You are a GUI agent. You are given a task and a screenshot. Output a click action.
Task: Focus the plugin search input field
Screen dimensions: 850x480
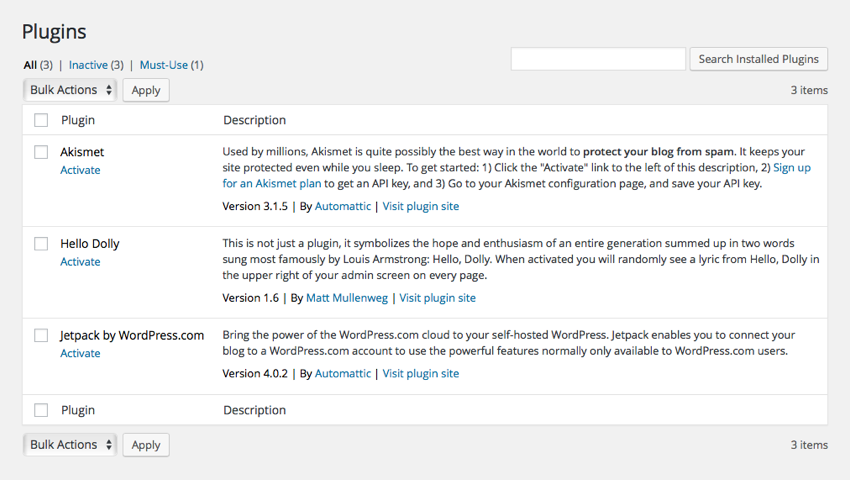[x=598, y=59]
